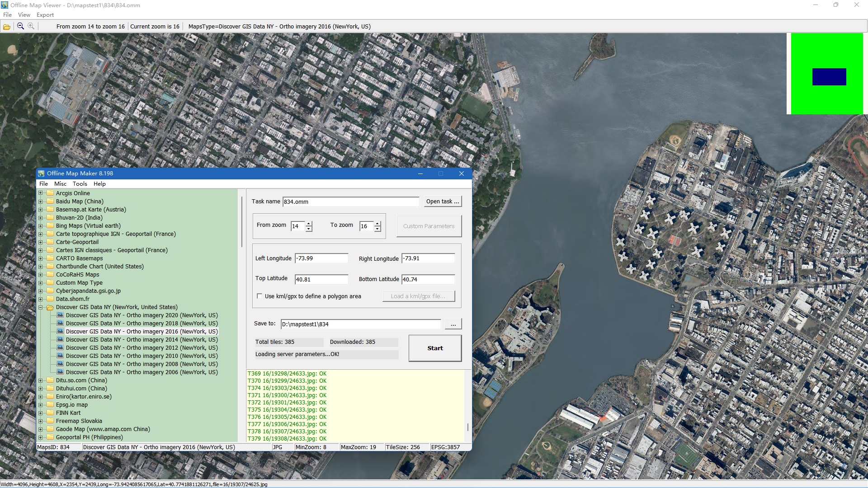Open Export menu in Offline Map Viewer

pyautogui.click(x=45, y=15)
